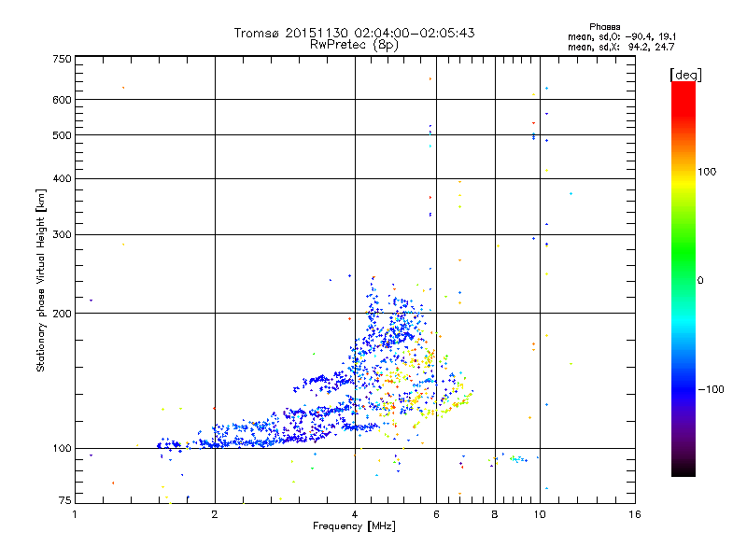This screenshot has width=747, height=560.
Task: Click the 4 MHz x-axis tick label
Action: pos(355,514)
